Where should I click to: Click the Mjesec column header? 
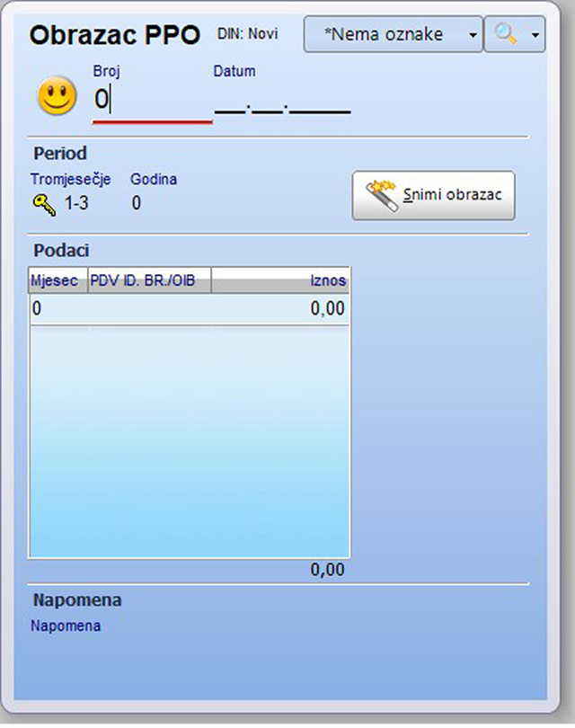(58, 280)
